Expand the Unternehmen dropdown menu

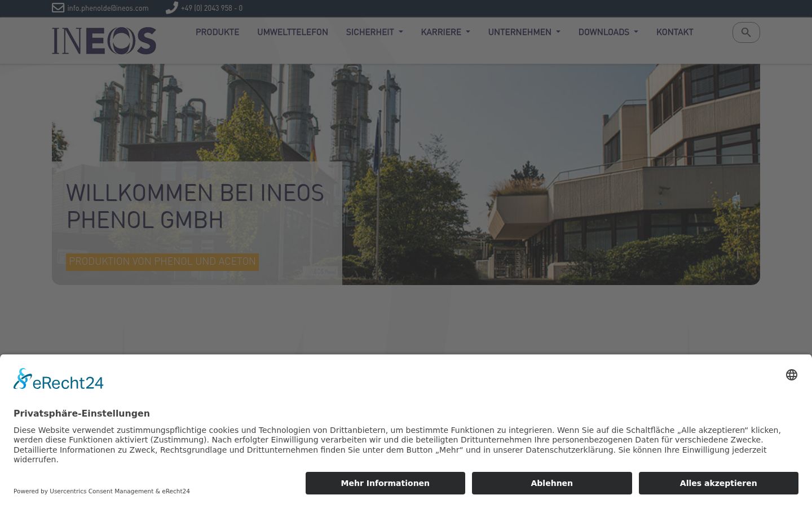coord(524,32)
